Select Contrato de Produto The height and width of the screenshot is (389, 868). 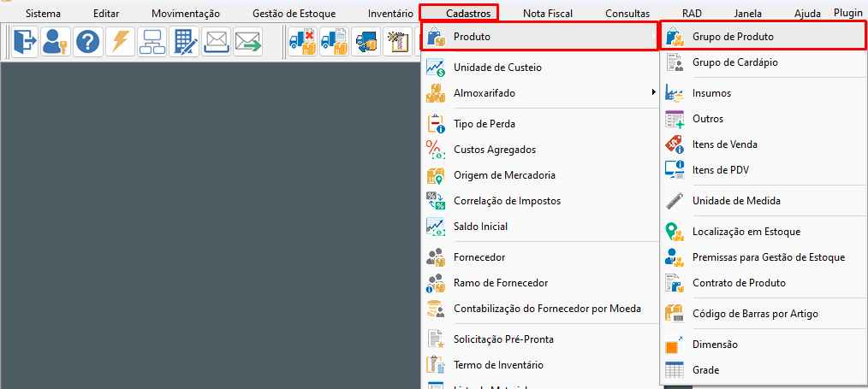[x=739, y=283]
